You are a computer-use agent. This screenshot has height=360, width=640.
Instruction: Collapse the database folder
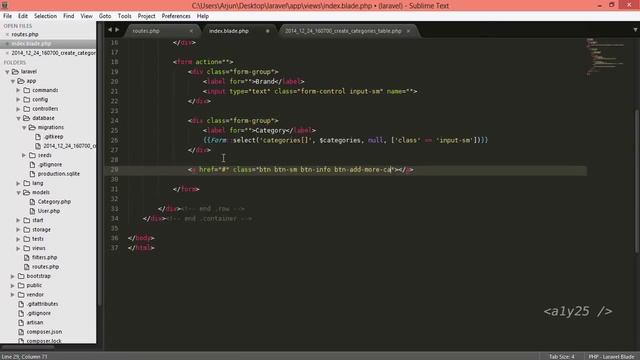tap(18, 118)
